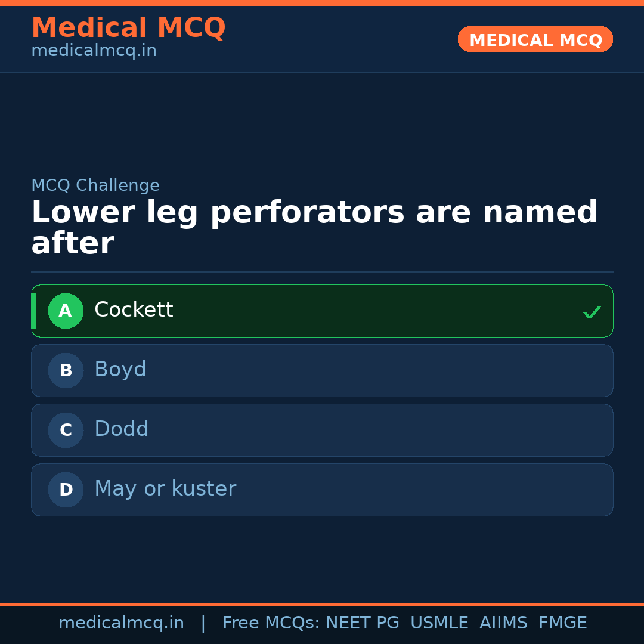This screenshot has height=644, width=644.
Task: Select answer option Cockett
Action: click(322, 311)
